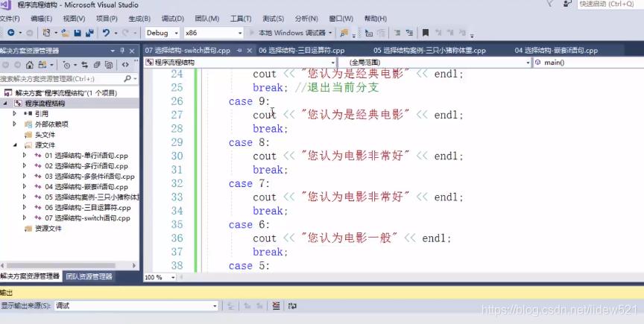This screenshot has width=644, height=324.
Task: Open the 窗口(W) menu
Action: click(341, 19)
